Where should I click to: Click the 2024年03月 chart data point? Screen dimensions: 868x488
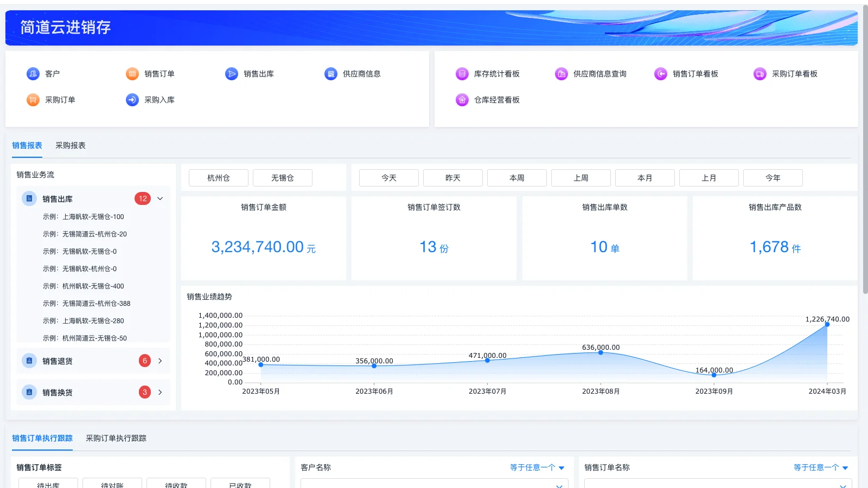(x=827, y=324)
